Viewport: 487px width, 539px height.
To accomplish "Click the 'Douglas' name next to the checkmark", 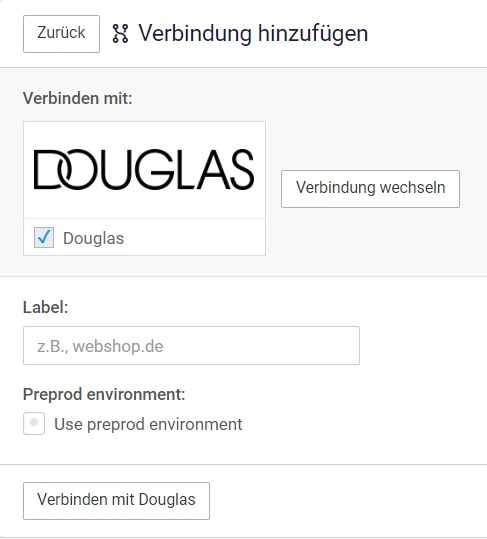I will pyautogui.click(x=93, y=238).
